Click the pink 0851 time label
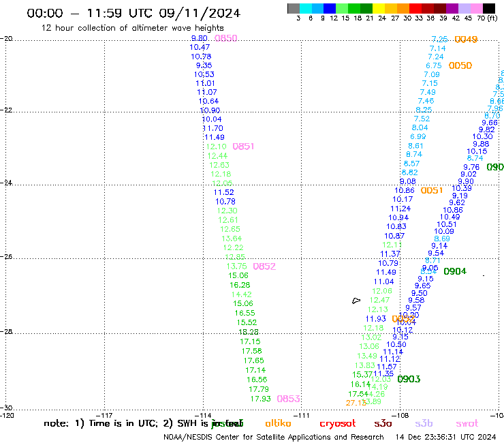This screenshot has height=443, width=504. [243, 147]
